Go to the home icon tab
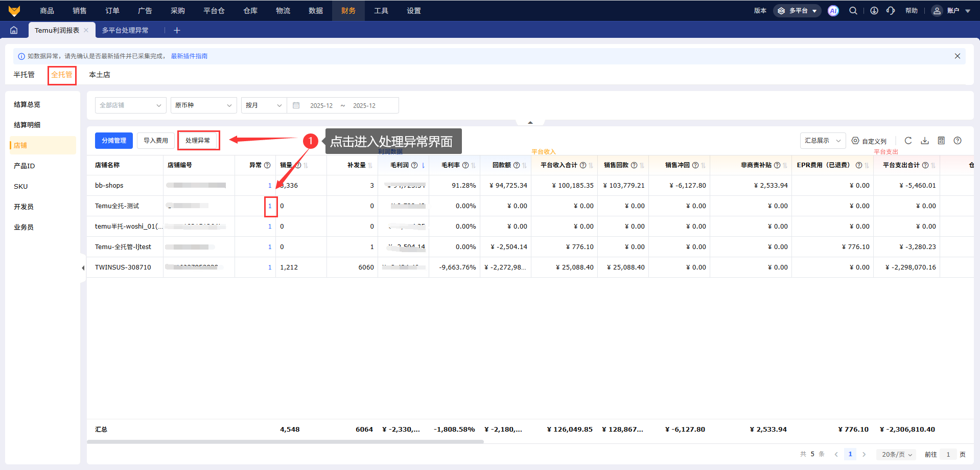This screenshot has height=470, width=980. click(14, 30)
